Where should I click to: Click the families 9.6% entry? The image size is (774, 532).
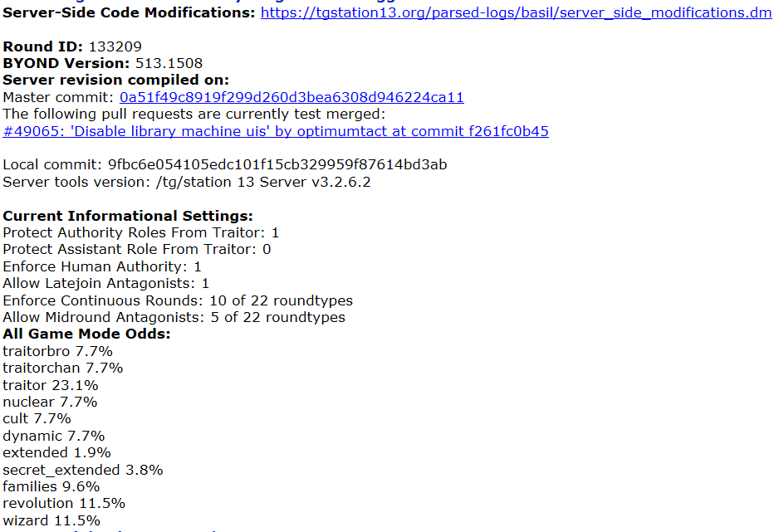tap(52, 486)
